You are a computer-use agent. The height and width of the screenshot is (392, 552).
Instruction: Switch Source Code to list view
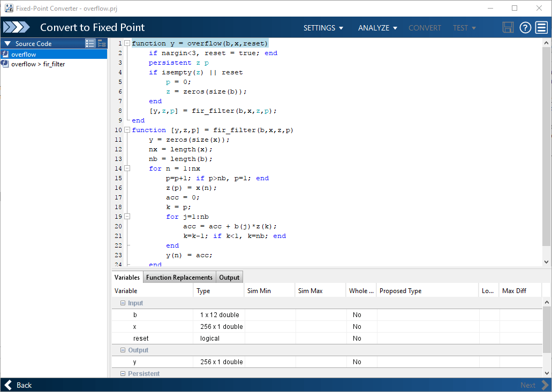tap(90, 43)
